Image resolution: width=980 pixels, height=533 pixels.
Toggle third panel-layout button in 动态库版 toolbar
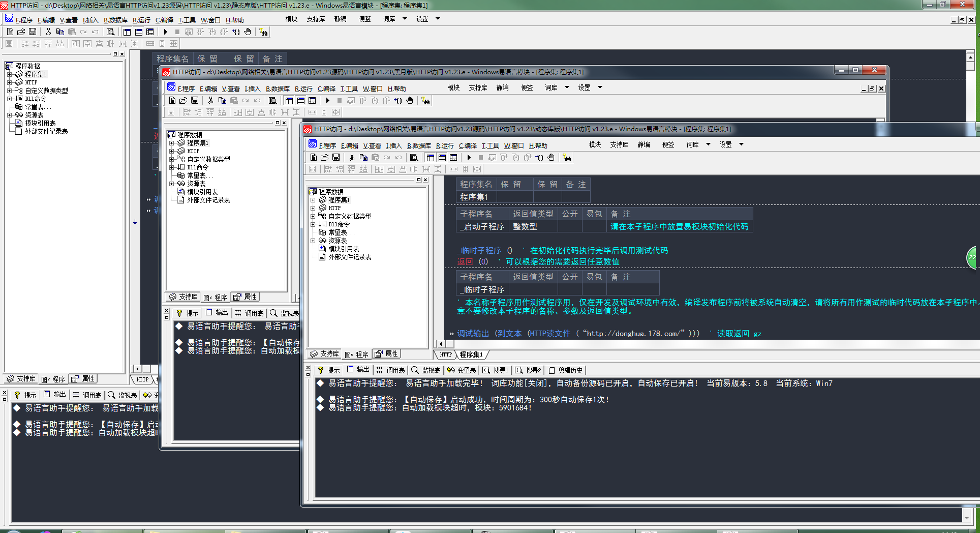tap(454, 158)
